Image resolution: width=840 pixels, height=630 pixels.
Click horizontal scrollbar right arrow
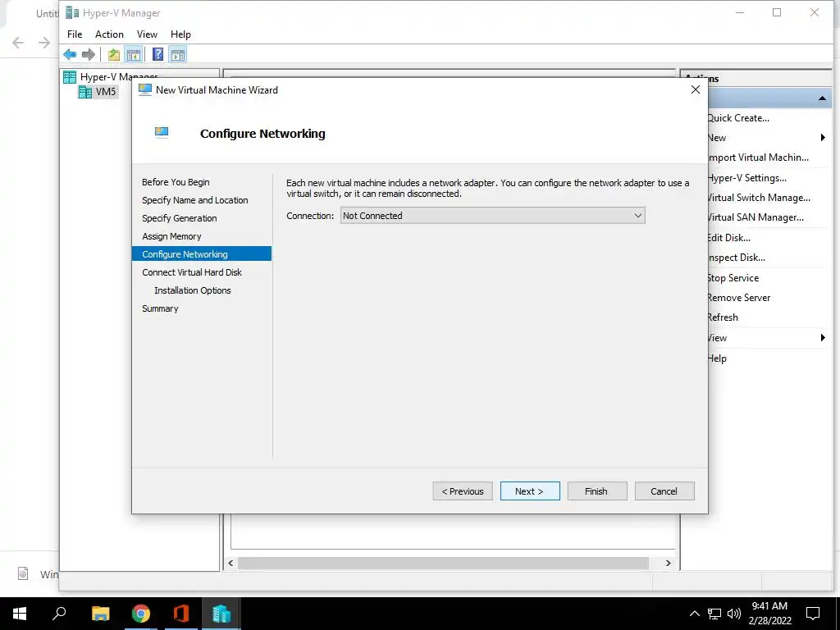pos(668,563)
